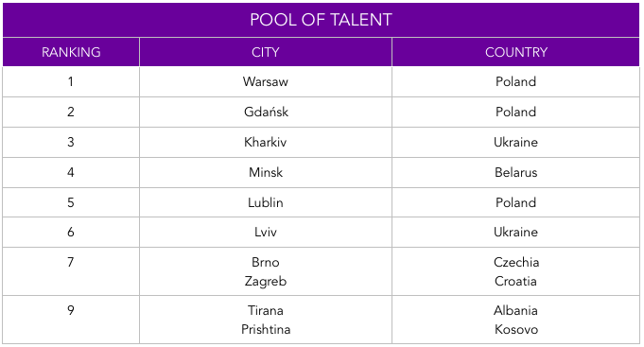Select the CITY column header
The width and height of the screenshot is (644, 347).
pyautogui.click(x=266, y=52)
